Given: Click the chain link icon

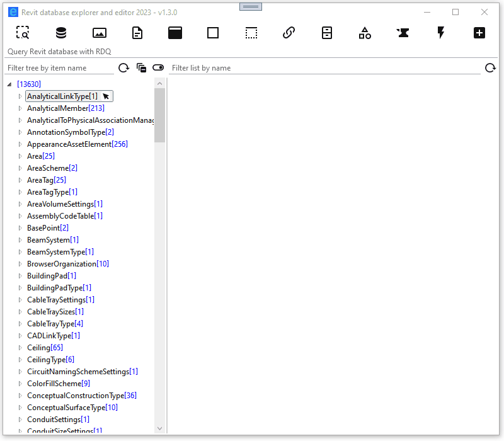Looking at the screenshot, I should coord(289,33).
